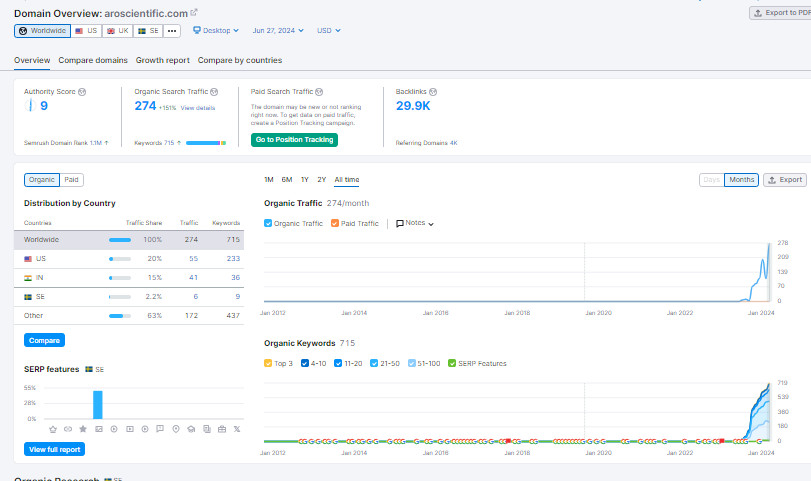Click the Export button above the chart
The width and height of the screenshot is (811, 481).
(785, 179)
